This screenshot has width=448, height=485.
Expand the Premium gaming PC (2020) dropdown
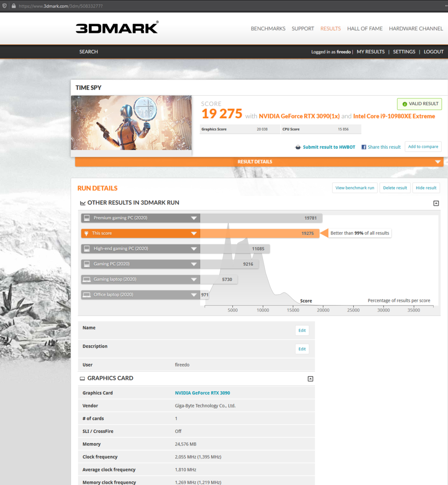click(194, 218)
